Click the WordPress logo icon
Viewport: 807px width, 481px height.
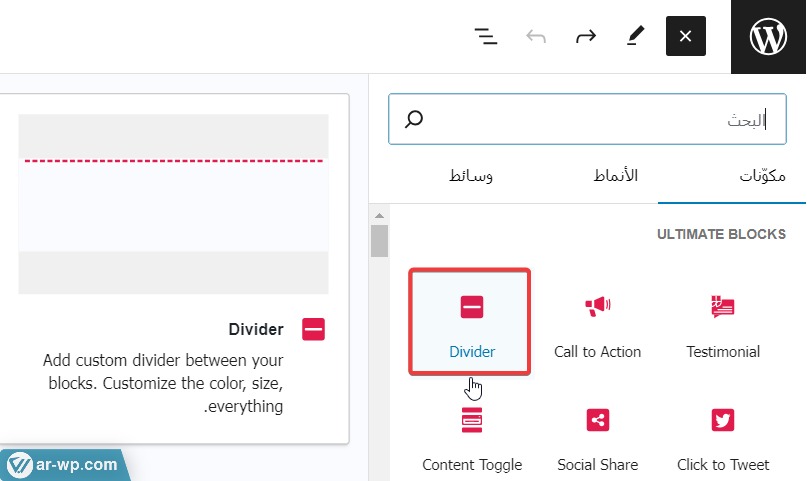[x=769, y=37]
